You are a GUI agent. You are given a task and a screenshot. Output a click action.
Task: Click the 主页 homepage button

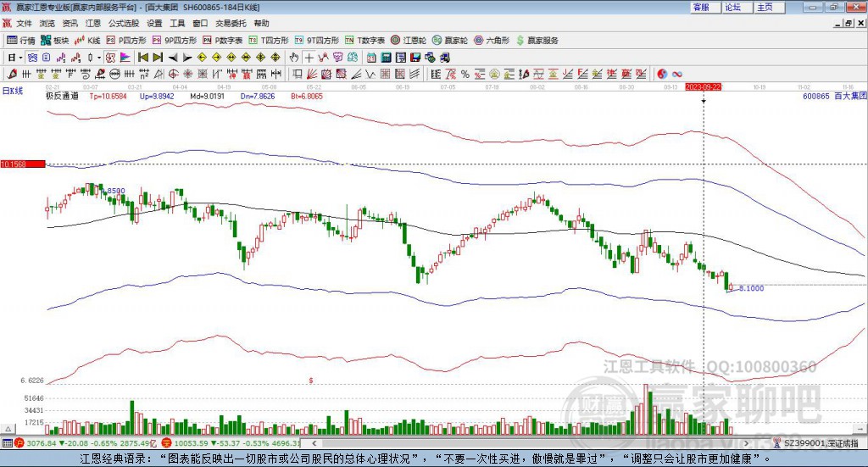click(x=770, y=7)
